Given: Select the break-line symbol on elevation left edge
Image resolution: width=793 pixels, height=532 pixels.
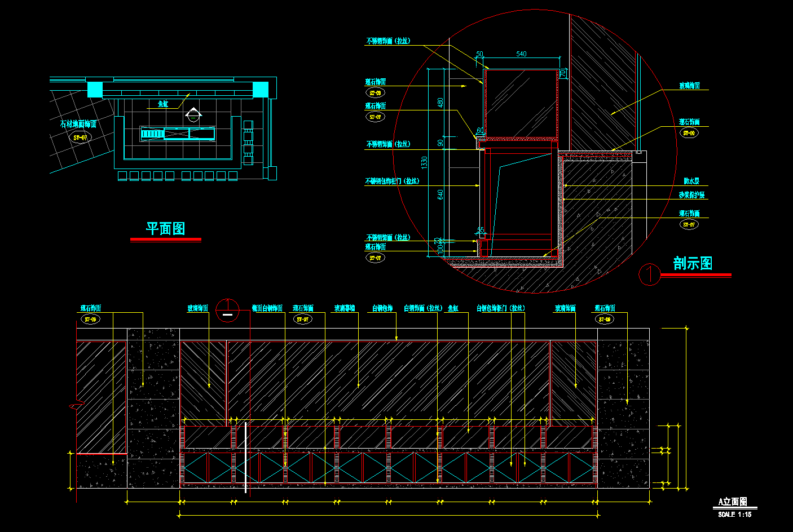Looking at the screenshot, I should [x=76, y=405].
